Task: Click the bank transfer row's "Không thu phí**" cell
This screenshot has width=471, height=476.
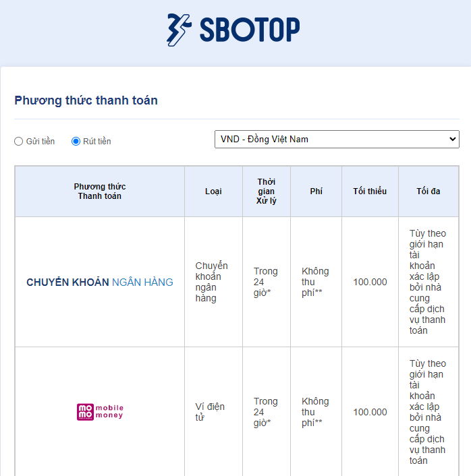Action: (x=315, y=282)
